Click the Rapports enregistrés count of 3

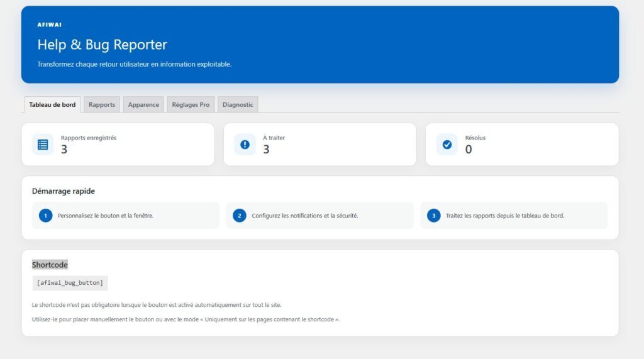click(x=64, y=150)
